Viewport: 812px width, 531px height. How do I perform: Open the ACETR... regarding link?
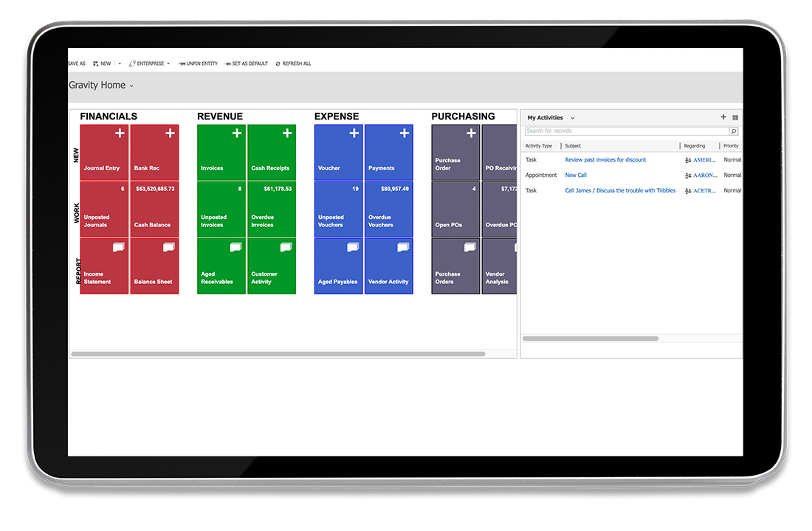tap(704, 190)
